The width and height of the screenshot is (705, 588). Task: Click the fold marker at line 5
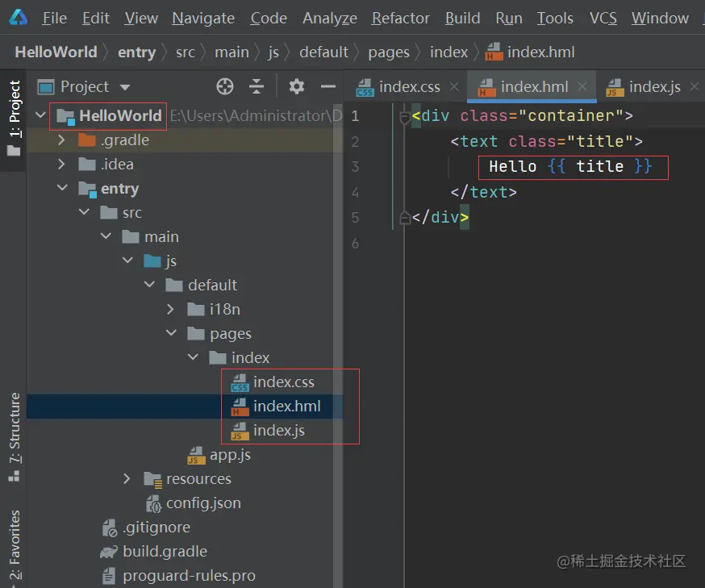point(404,218)
